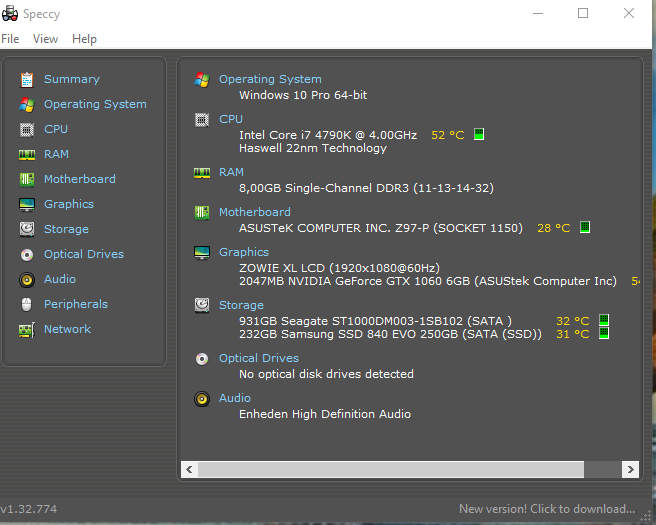The image size is (656, 525).
Task: Click the RAM heading link in summary
Action: (231, 172)
